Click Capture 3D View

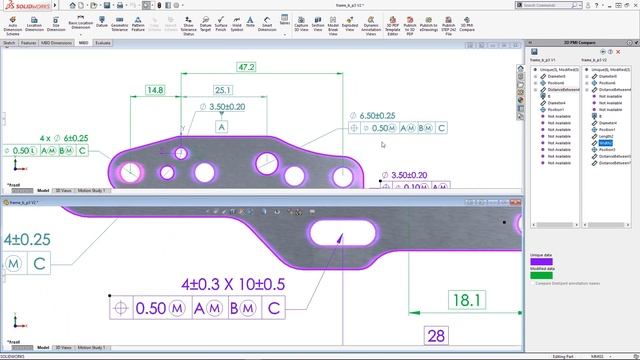[301, 24]
